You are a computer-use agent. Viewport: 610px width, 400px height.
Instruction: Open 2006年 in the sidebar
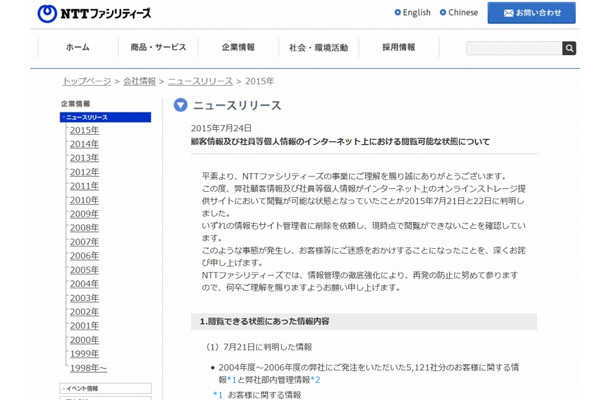(x=84, y=256)
